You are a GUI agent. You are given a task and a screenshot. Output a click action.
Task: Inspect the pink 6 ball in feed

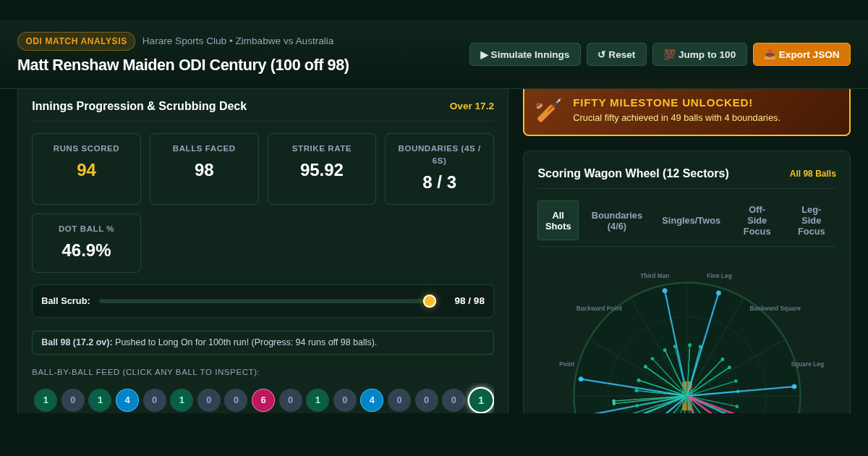[x=263, y=400]
